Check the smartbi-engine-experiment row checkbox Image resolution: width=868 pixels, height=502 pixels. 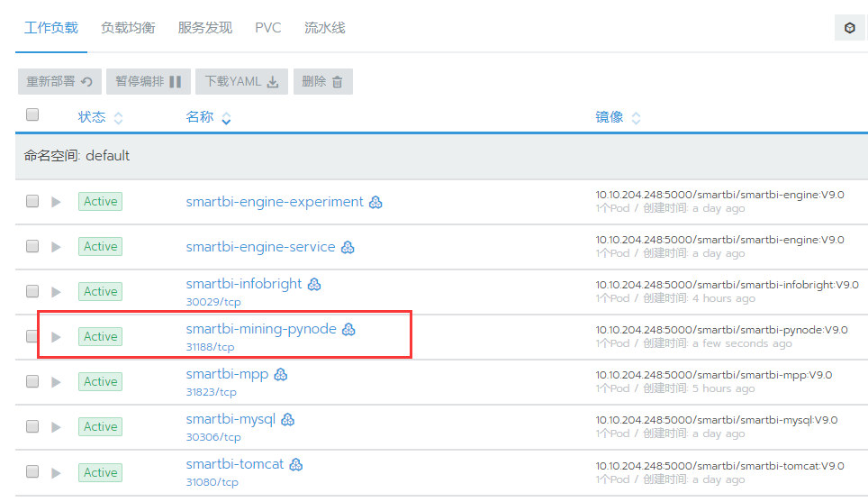click(32, 201)
